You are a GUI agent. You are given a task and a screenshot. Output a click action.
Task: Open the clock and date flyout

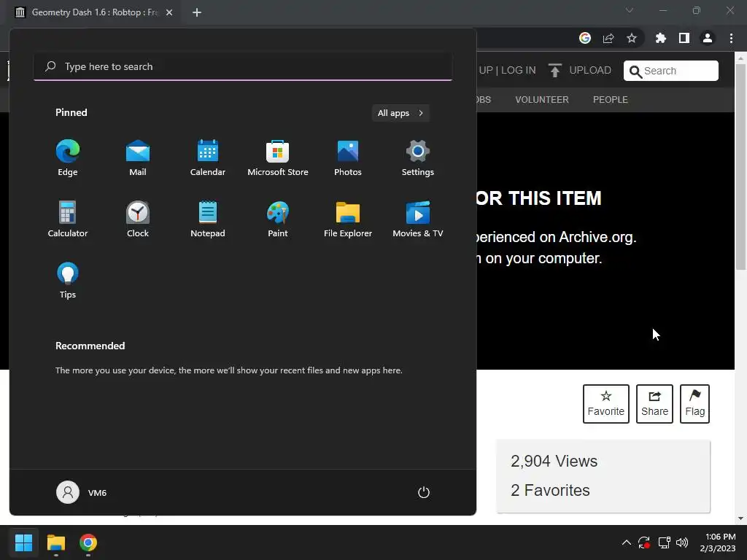pyautogui.click(x=718, y=542)
